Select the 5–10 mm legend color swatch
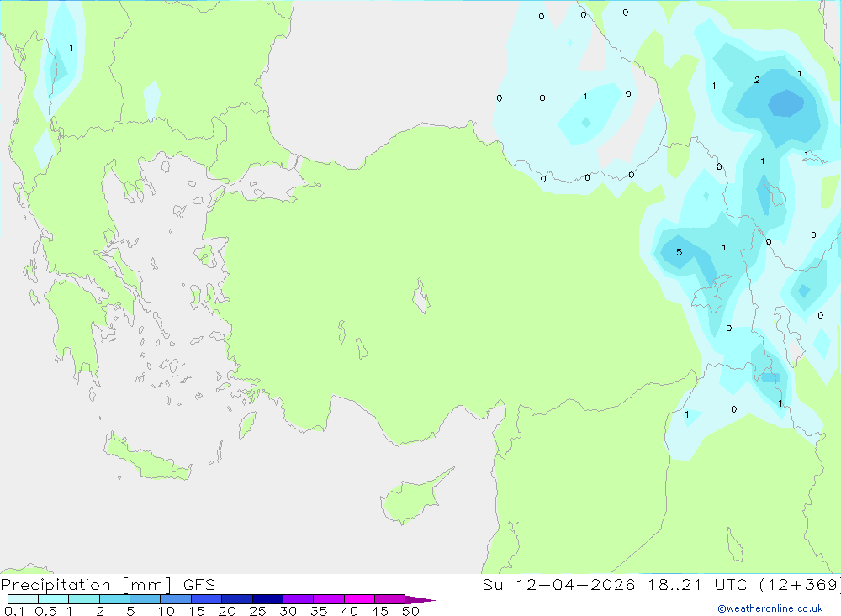The width and height of the screenshot is (841, 616). click(x=145, y=599)
